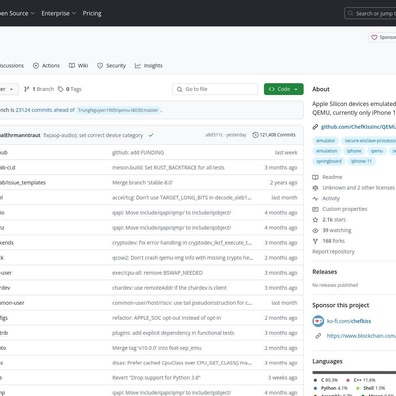Select the qemu topic tag

pos(377,151)
